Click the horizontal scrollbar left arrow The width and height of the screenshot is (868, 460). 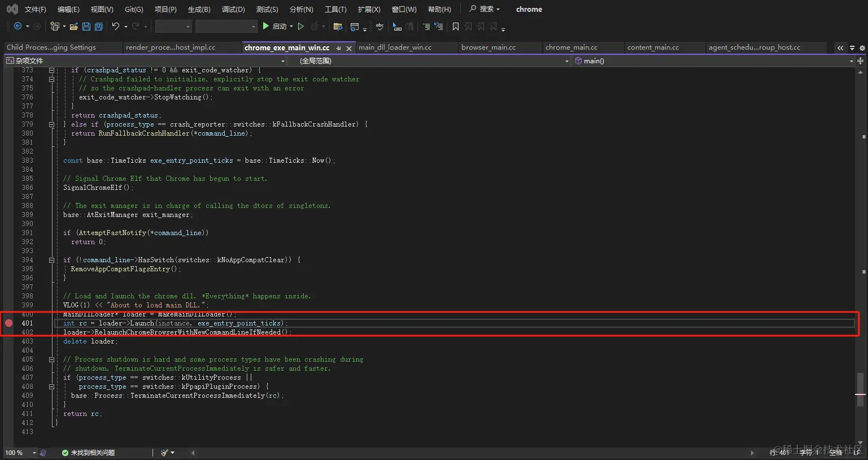193,453
